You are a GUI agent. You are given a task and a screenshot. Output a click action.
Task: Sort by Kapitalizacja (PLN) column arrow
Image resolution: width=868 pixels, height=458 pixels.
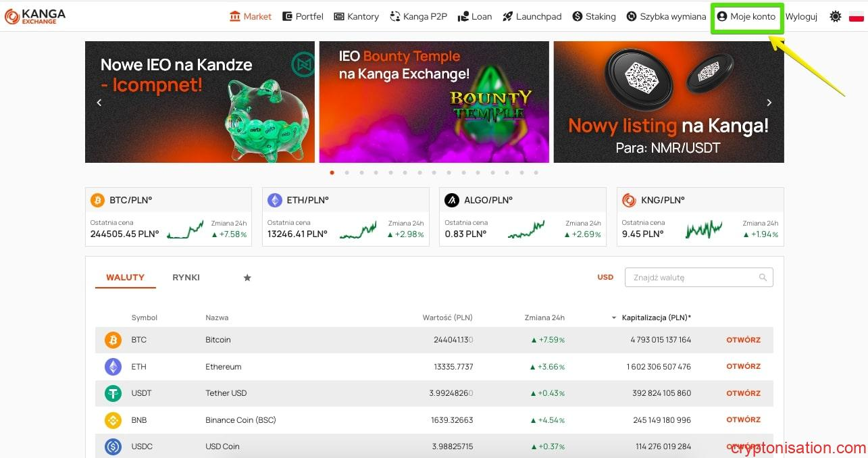tap(614, 317)
